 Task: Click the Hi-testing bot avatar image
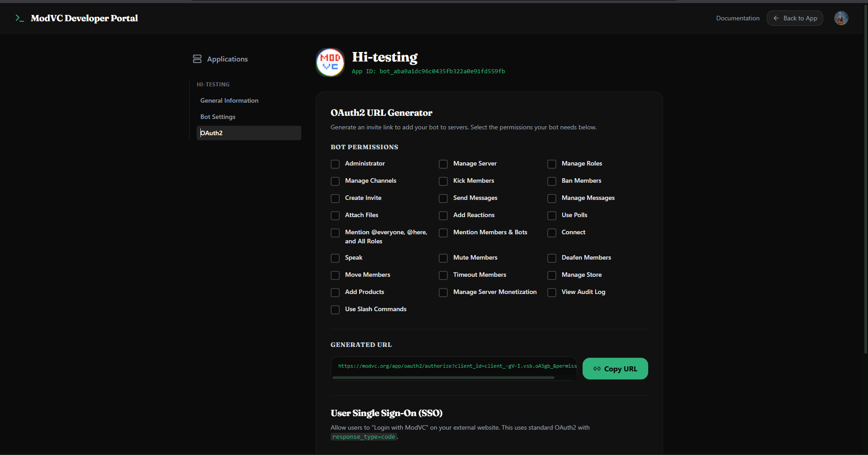pos(330,62)
